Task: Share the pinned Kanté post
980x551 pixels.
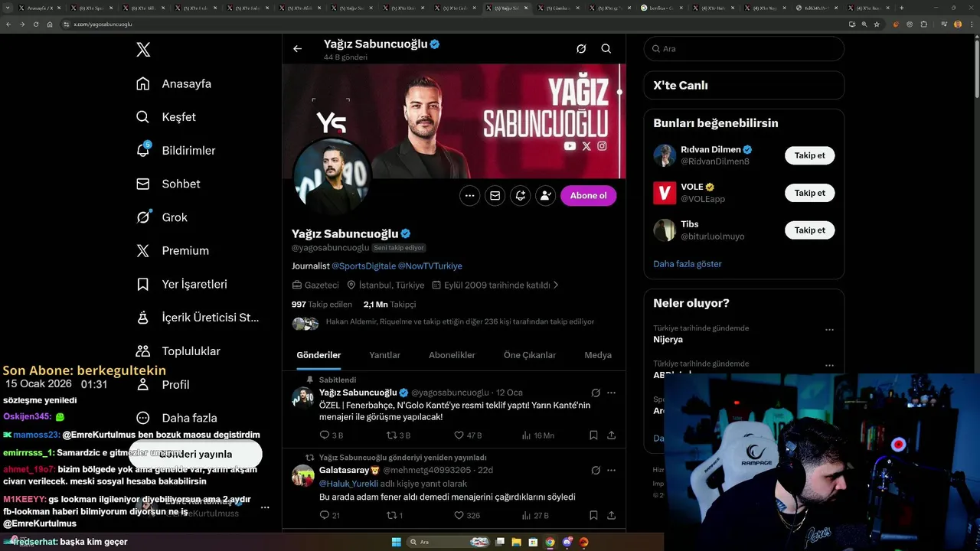Action: pos(612,435)
